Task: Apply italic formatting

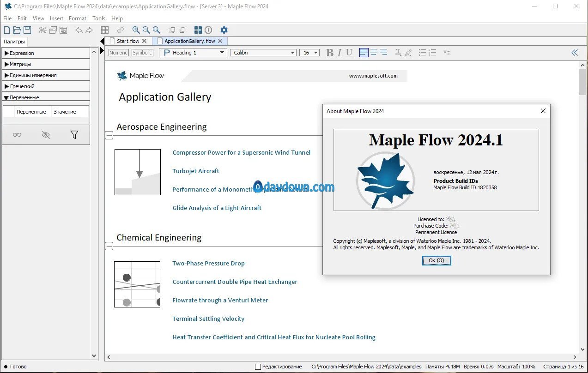Action: tap(339, 53)
